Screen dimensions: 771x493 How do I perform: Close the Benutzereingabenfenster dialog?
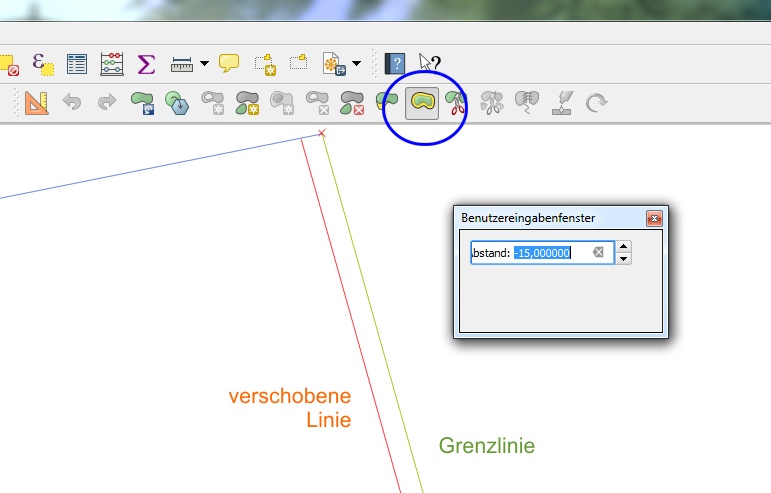coord(653,218)
